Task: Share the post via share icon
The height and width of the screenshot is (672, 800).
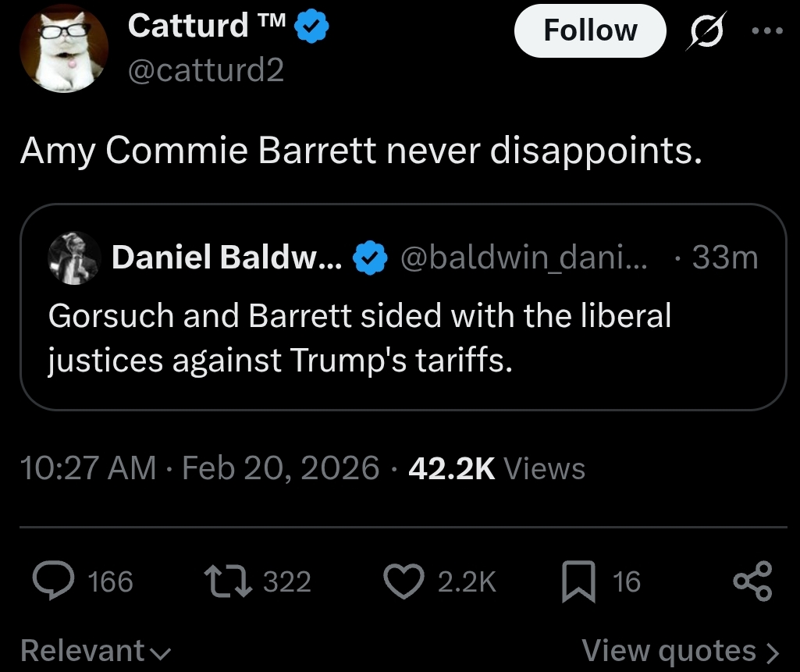Action: click(753, 582)
